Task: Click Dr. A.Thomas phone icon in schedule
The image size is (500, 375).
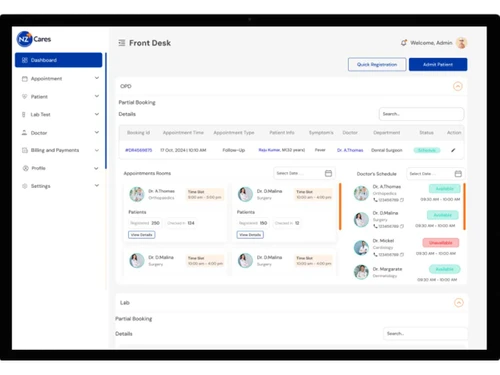Action: [x=375, y=200]
